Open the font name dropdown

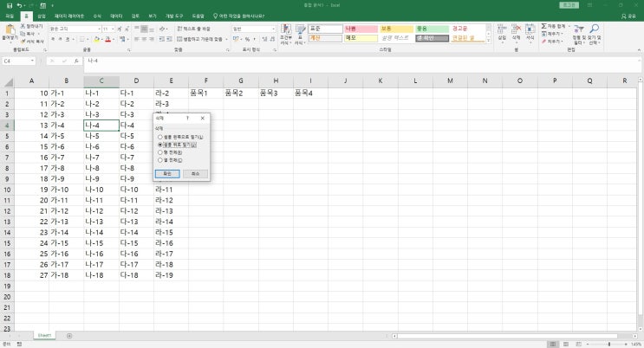coord(99,29)
